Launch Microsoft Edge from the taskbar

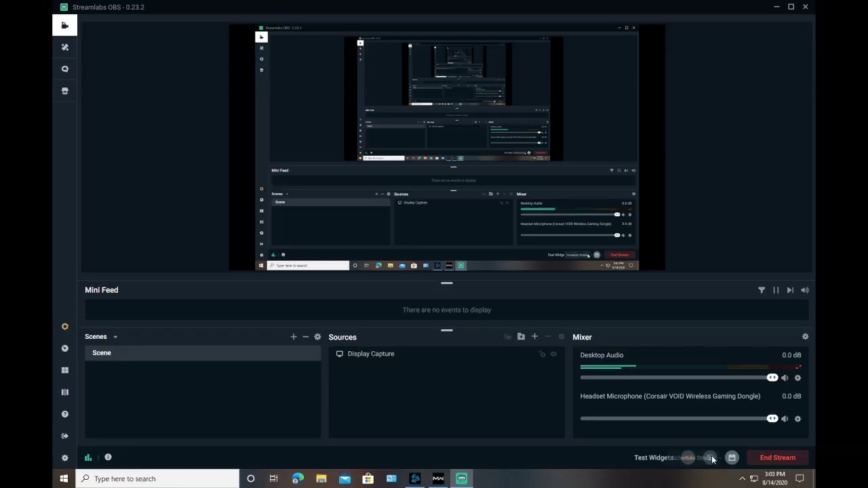[x=298, y=479]
